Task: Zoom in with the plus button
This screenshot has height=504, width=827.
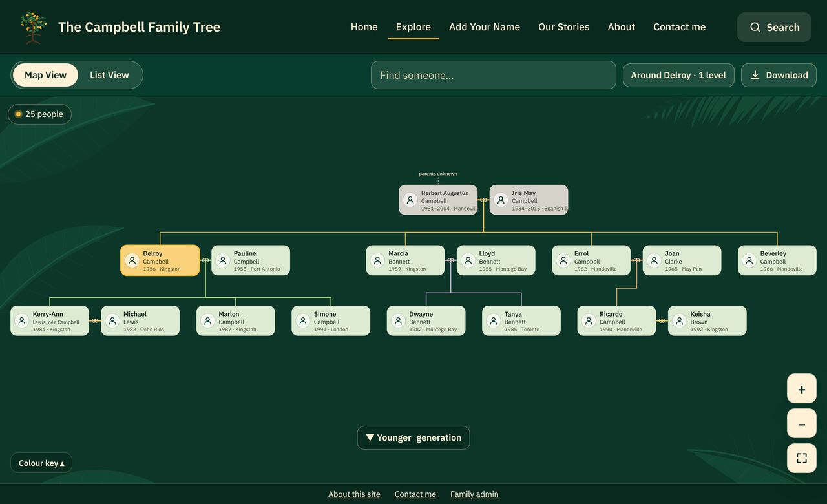Action: (802, 389)
